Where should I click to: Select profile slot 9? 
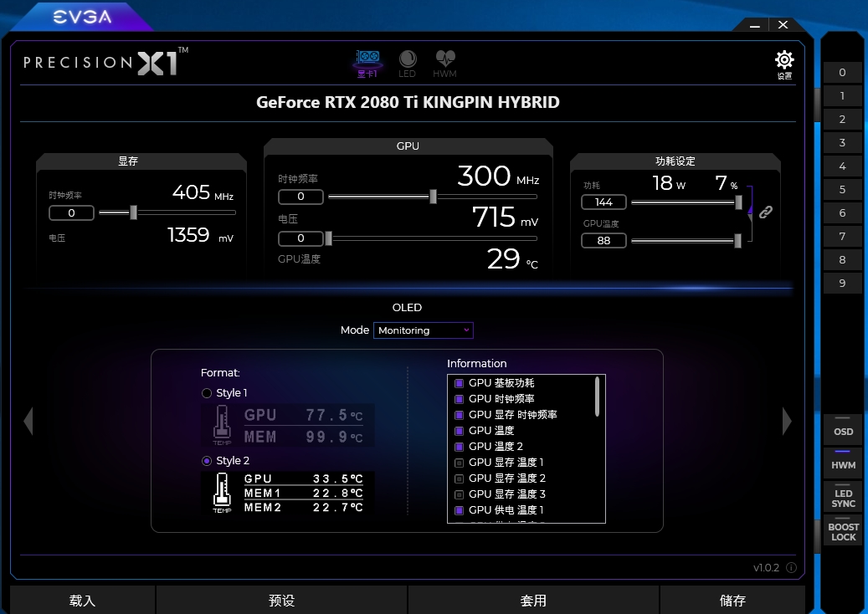(842, 284)
